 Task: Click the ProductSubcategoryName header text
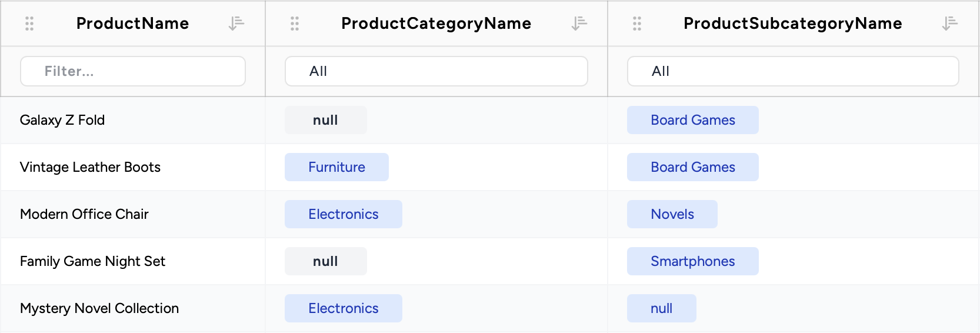[x=792, y=24]
